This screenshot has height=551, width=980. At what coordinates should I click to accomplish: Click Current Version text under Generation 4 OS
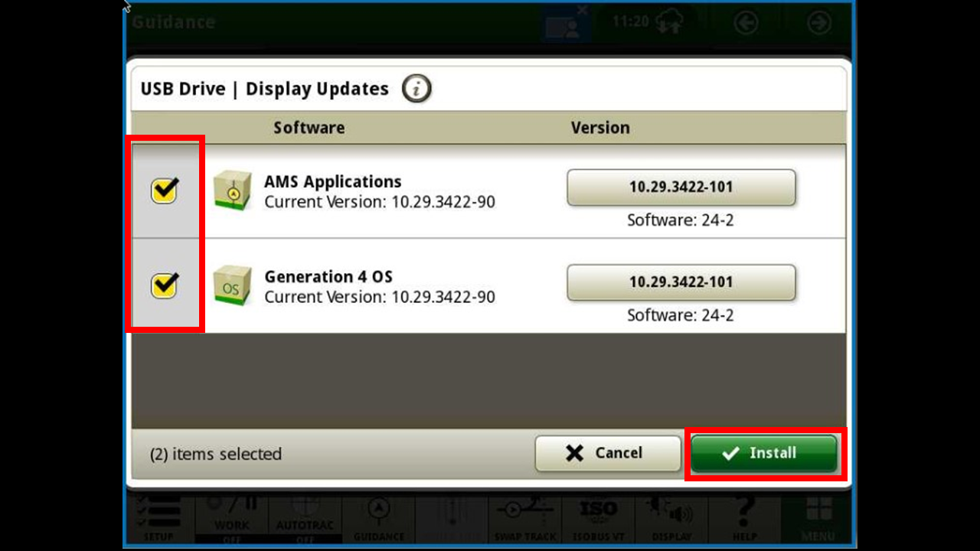380,297
